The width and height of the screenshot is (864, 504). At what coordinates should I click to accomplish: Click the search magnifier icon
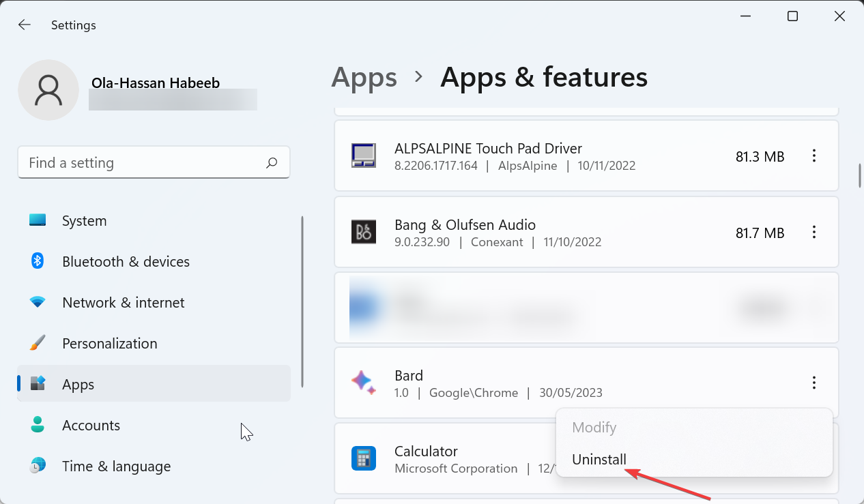tap(272, 163)
